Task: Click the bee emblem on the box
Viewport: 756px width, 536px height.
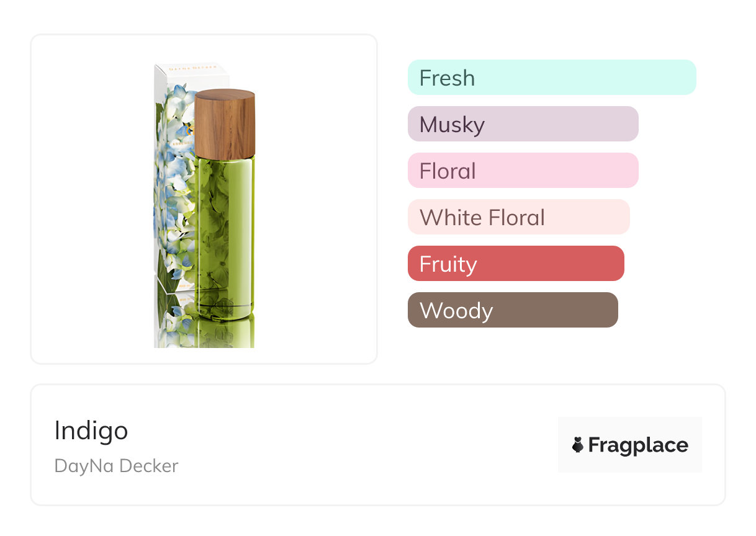Action: click(x=191, y=130)
